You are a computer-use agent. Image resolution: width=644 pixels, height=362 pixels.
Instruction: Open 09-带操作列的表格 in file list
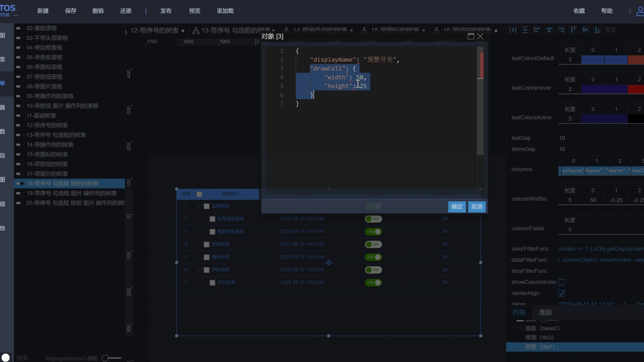[50, 96]
